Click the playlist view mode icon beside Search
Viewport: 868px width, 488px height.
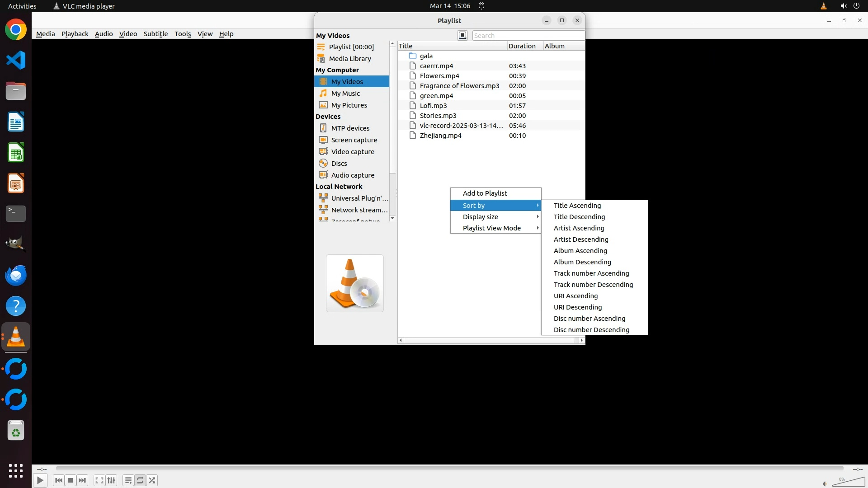point(462,35)
